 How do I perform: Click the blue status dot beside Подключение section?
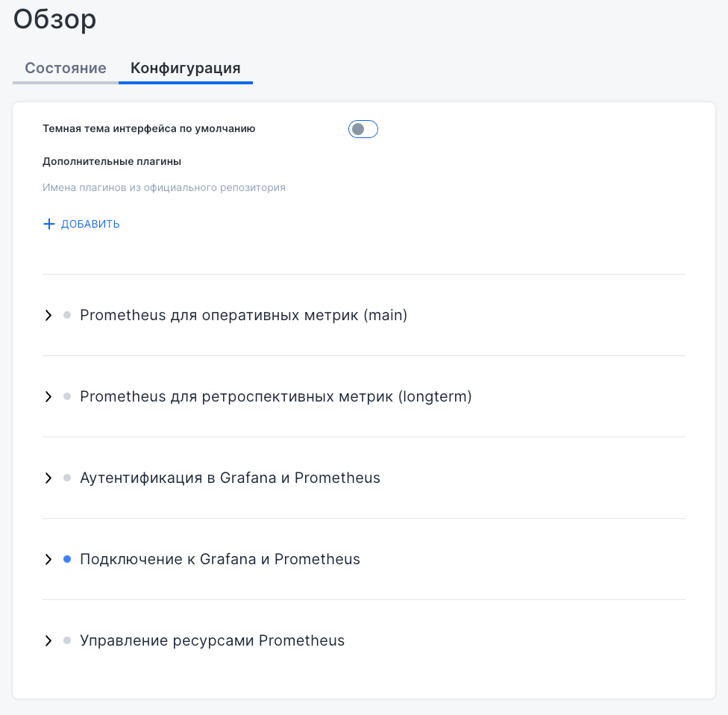[x=67, y=559]
